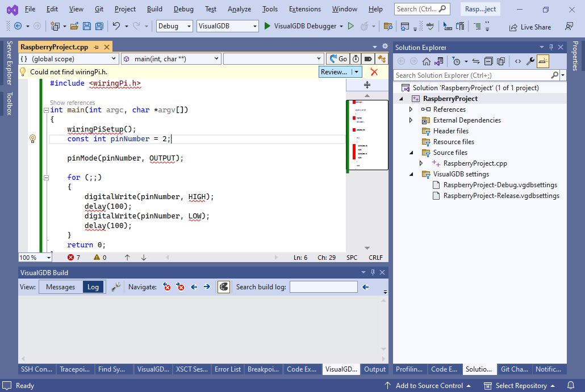Viewport: 585px width, 392px height.
Task: Click the Save All icon
Action: point(99,26)
